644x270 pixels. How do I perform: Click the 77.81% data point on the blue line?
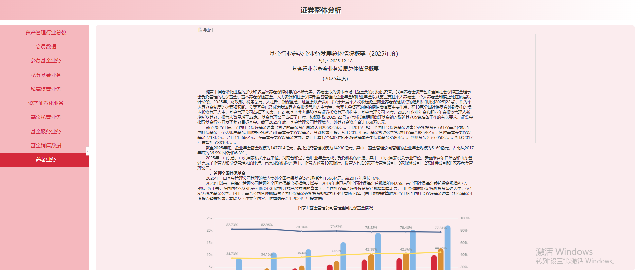441,232
